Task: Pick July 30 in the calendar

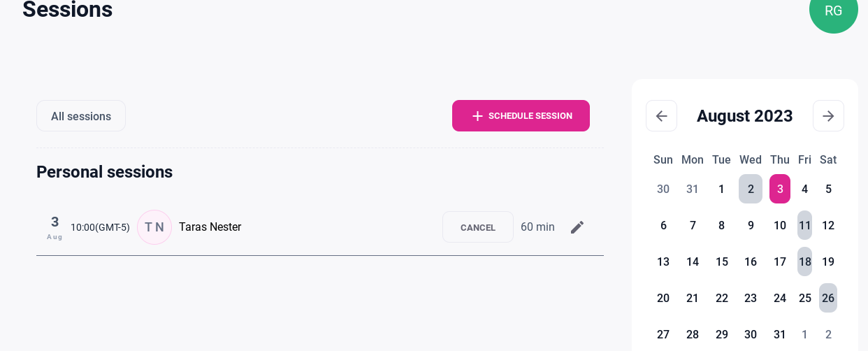Action: coord(663,189)
